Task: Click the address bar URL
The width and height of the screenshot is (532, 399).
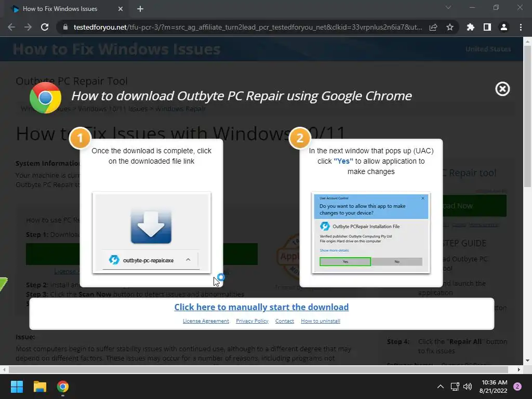Action: click(x=248, y=27)
